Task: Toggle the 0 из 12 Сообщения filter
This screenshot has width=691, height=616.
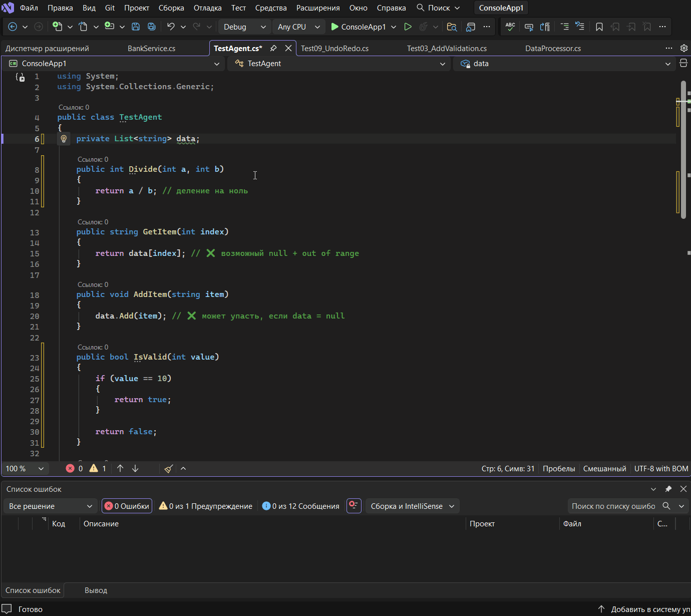Action: [x=300, y=506]
